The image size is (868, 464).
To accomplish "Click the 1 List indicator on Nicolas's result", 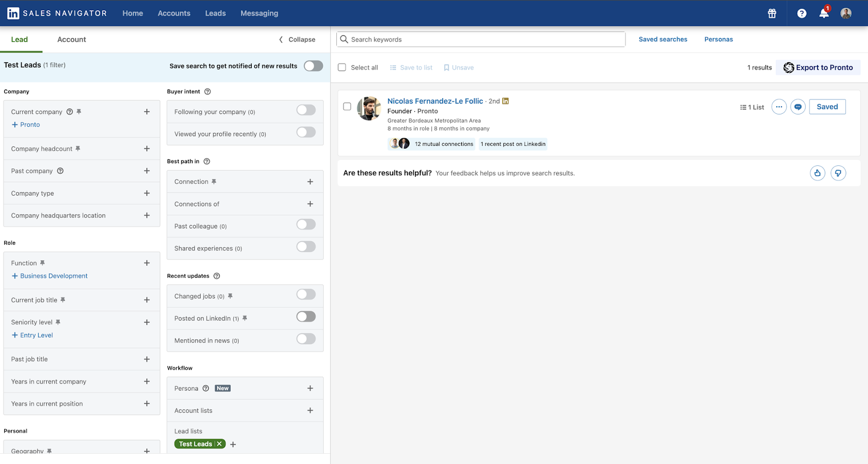I will pos(752,107).
